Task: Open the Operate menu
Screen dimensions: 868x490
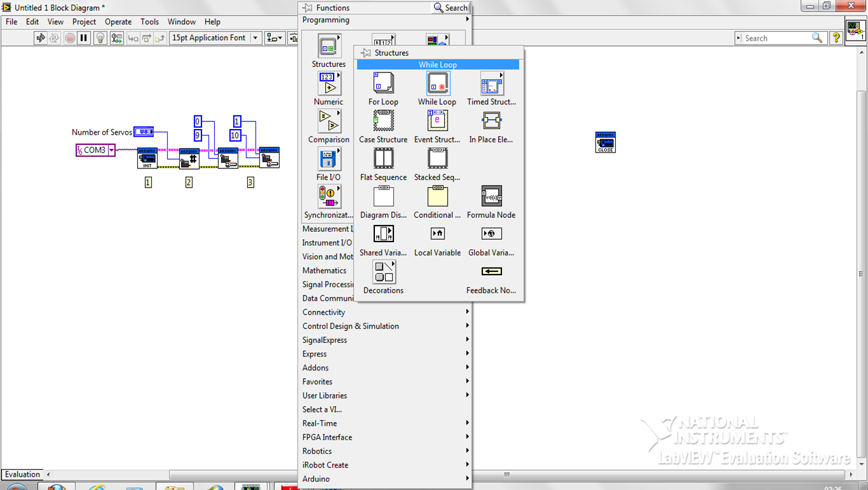Action: 118,21
